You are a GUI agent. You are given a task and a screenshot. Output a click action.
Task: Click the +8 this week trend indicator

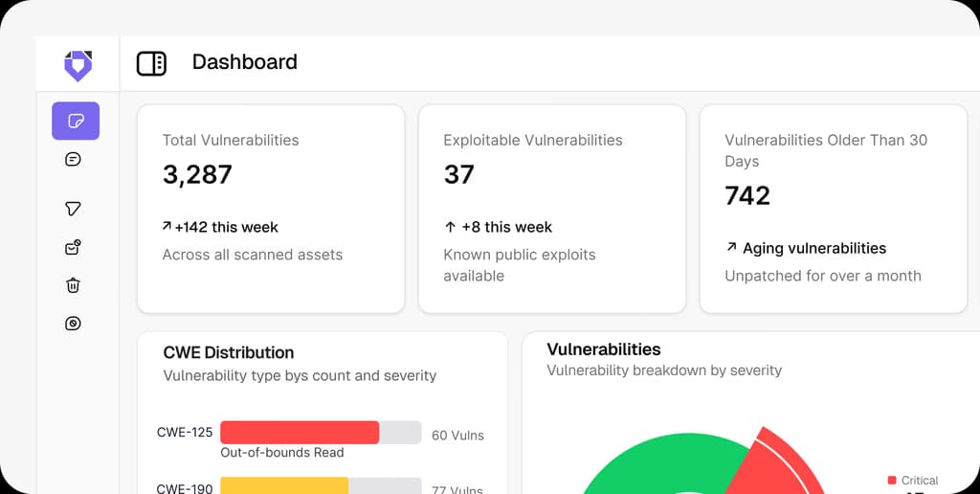click(x=499, y=227)
